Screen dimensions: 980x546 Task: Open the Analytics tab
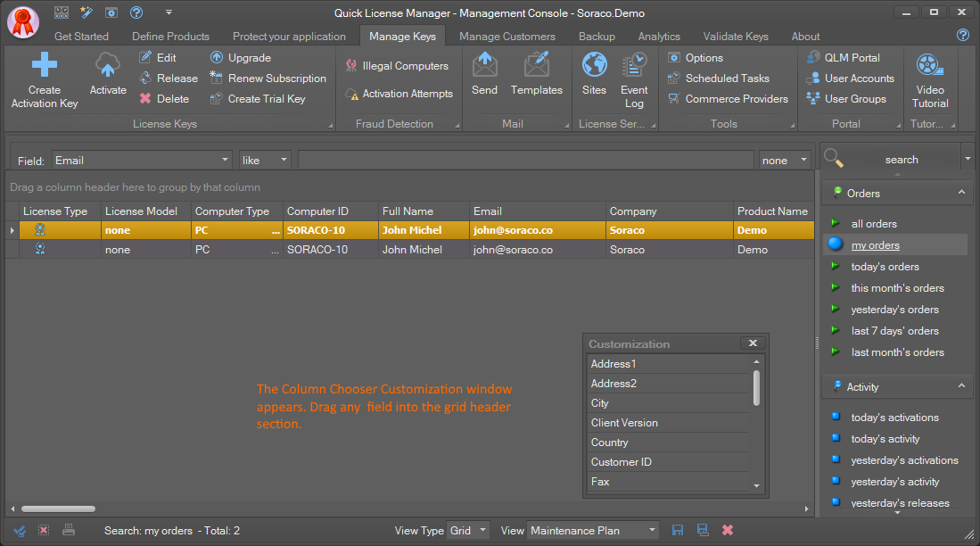659,37
